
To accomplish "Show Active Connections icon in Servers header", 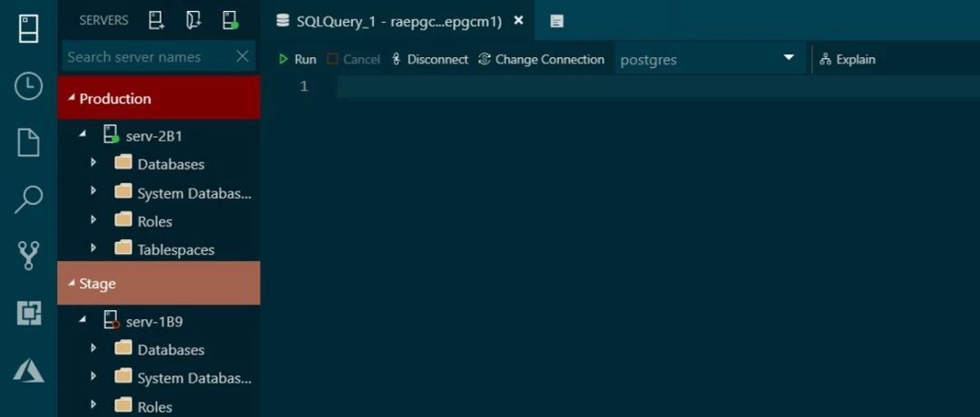I will click(230, 21).
